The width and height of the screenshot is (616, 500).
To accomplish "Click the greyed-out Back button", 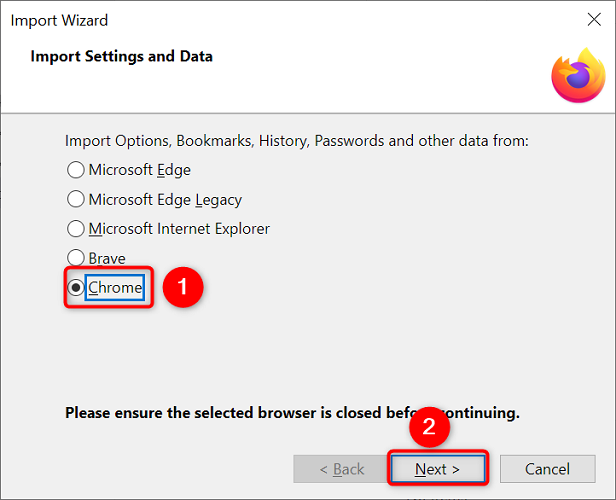I will point(341,468).
